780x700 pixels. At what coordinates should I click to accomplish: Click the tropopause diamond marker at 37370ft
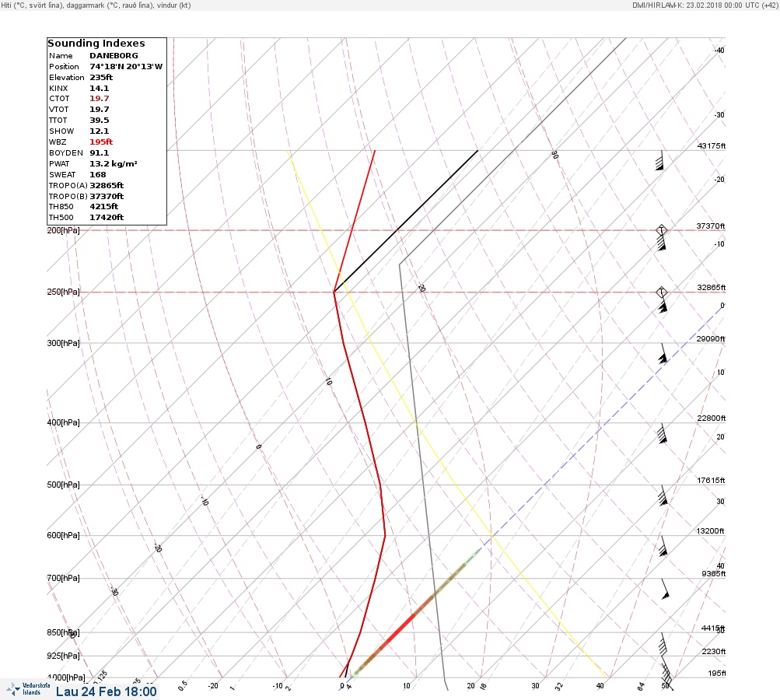coord(661,230)
